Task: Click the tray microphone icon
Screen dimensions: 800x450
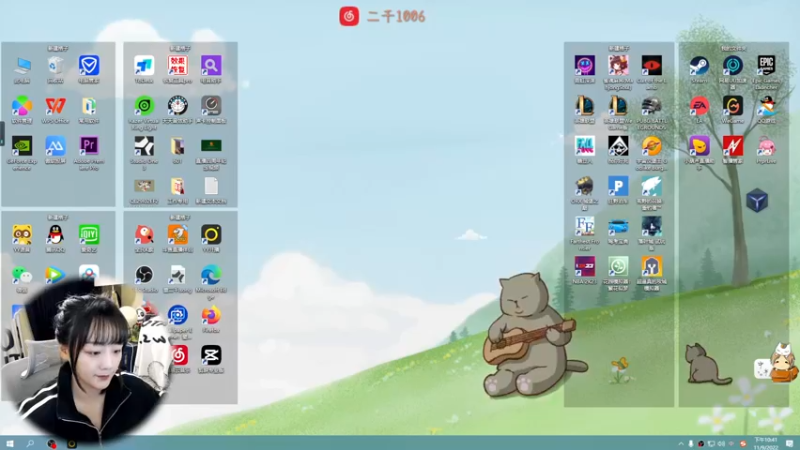Action: click(x=691, y=443)
